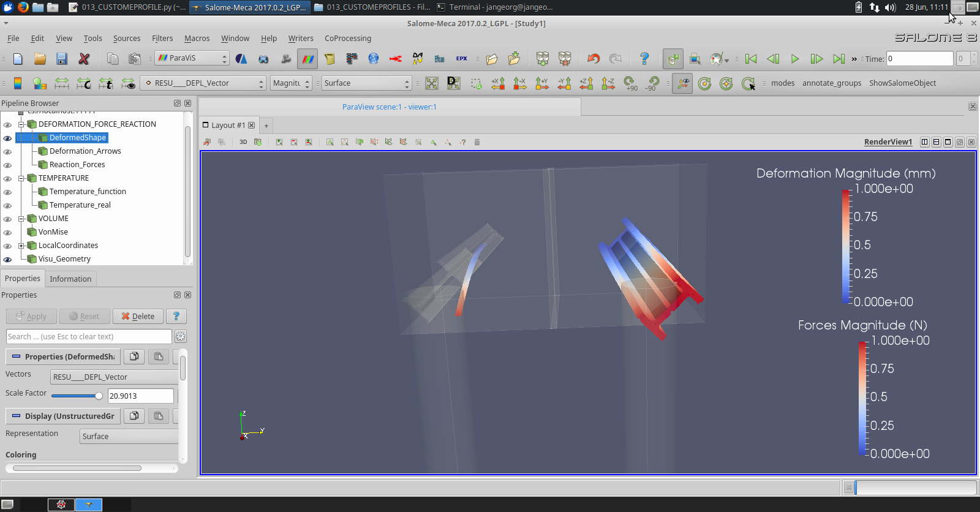This screenshot has height=512, width=980.
Task: Jump to first animation frame
Action: pos(751,59)
